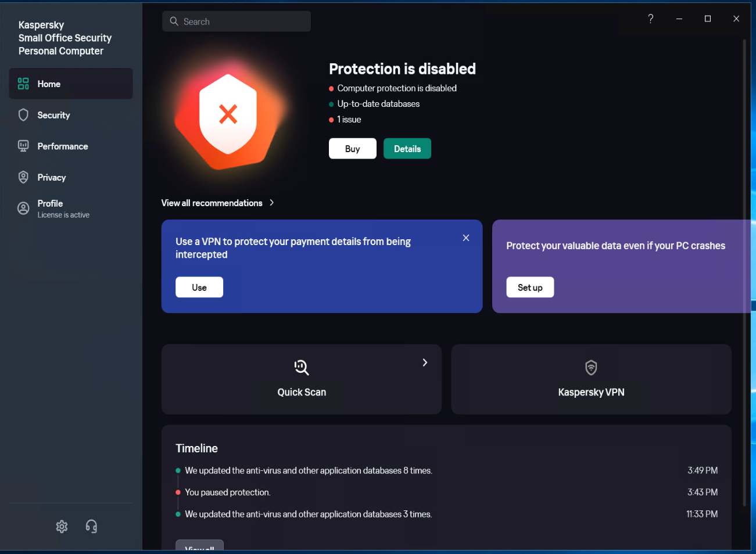Click timeline entry updated databases 8 times
The height and width of the screenshot is (554, 756).
[309, 471]
